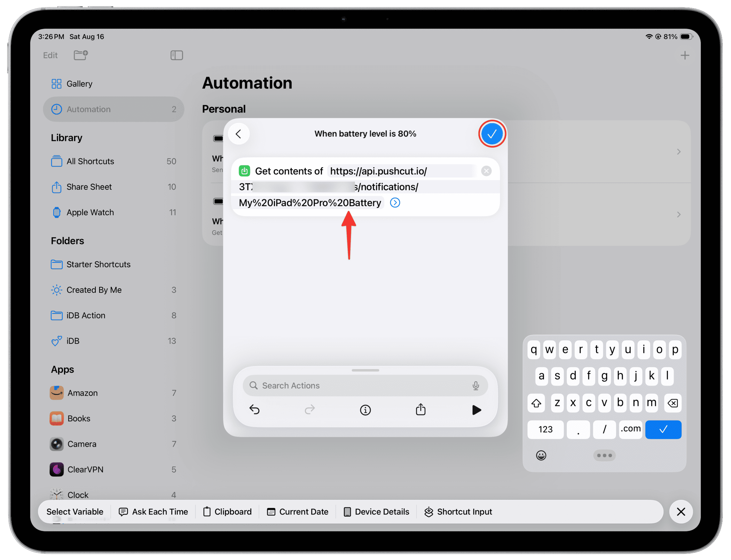
Task: Tap the keyboard blue checkmark key
Action: (x=663, y=429)
